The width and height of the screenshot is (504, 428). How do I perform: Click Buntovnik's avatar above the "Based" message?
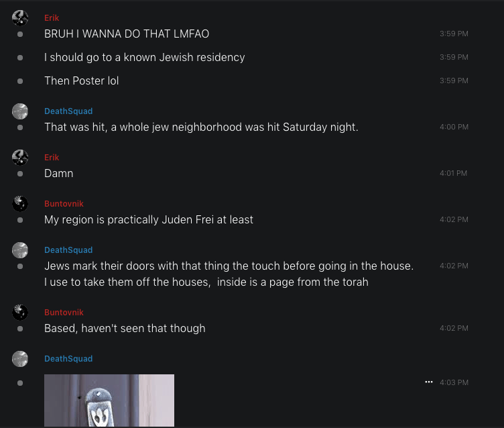(x=20, y=313)
